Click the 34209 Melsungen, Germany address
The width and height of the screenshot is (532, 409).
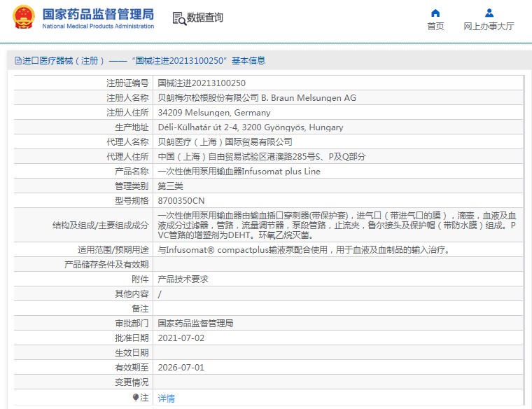pos(214,112)
